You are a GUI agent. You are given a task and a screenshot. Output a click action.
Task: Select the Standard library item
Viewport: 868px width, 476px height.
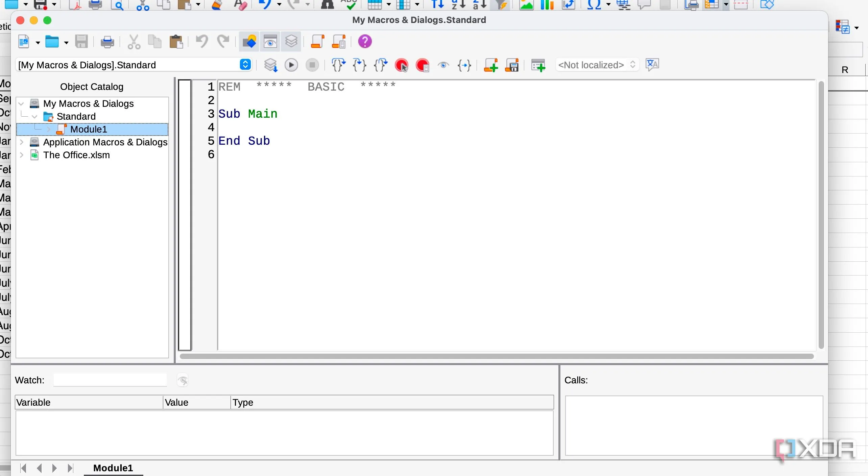pyautogui.click(x=76, y=117)
